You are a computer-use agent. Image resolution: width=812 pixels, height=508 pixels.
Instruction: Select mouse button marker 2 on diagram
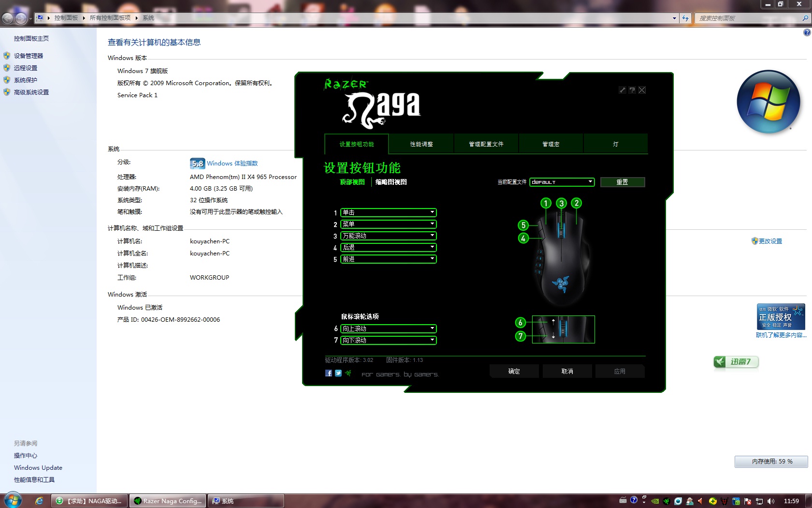576,203
